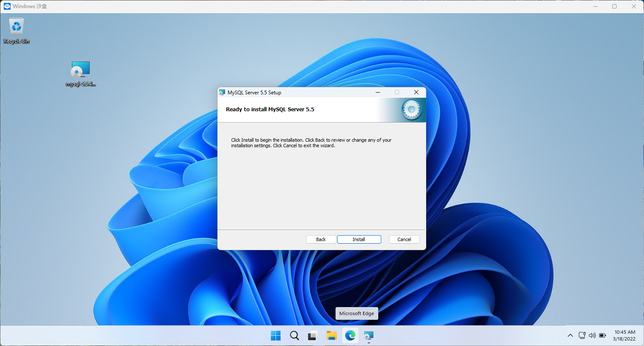Close the MySQL Server 5.5 Setup dialog

(x=416, y=92)
